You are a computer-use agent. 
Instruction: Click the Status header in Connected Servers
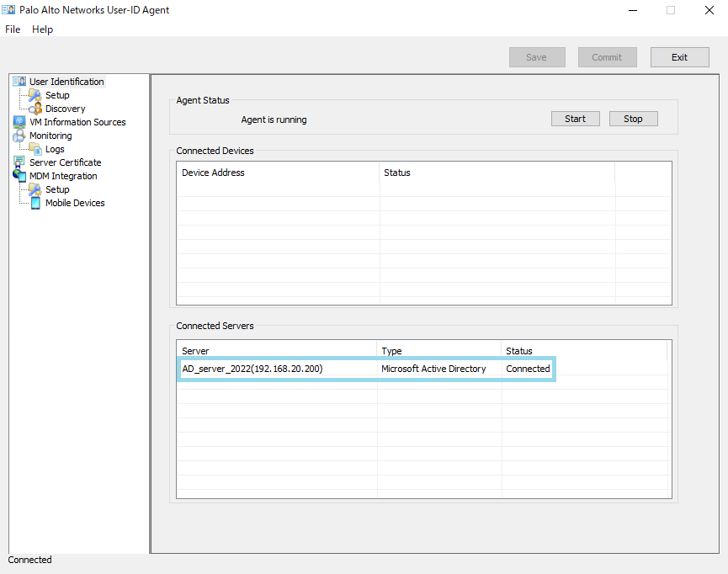pyautogui.click(x=584, y=351)
